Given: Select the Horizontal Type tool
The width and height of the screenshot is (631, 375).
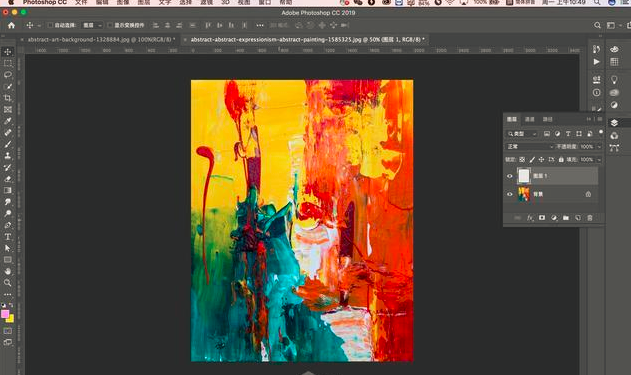Looking at the screenshot, I should 8,237.
